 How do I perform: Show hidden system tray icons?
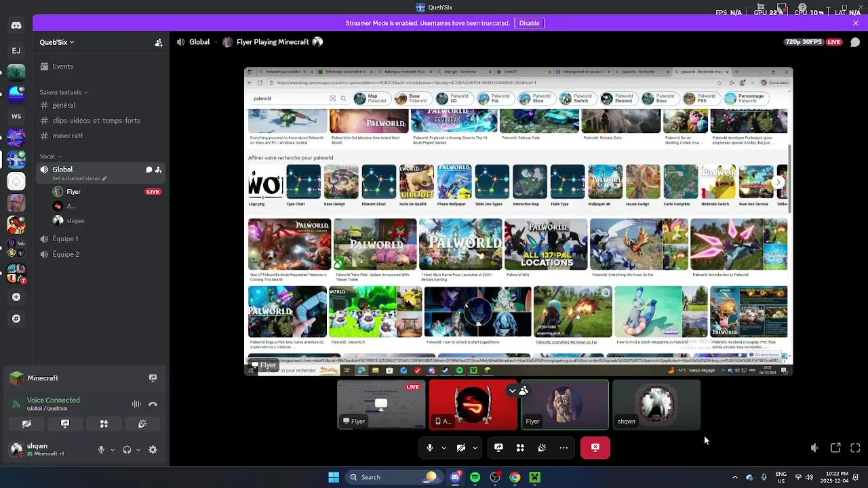coord(734,477)
